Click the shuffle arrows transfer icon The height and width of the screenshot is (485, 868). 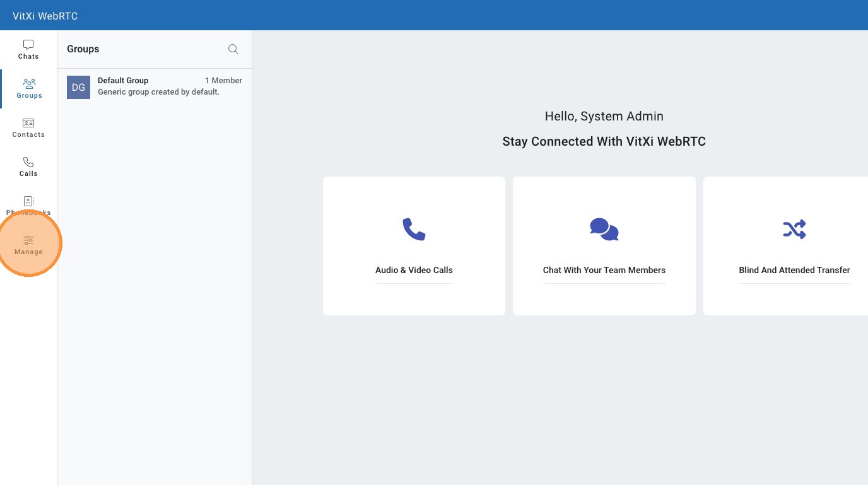pyautogui.click(x=795, y=229)
